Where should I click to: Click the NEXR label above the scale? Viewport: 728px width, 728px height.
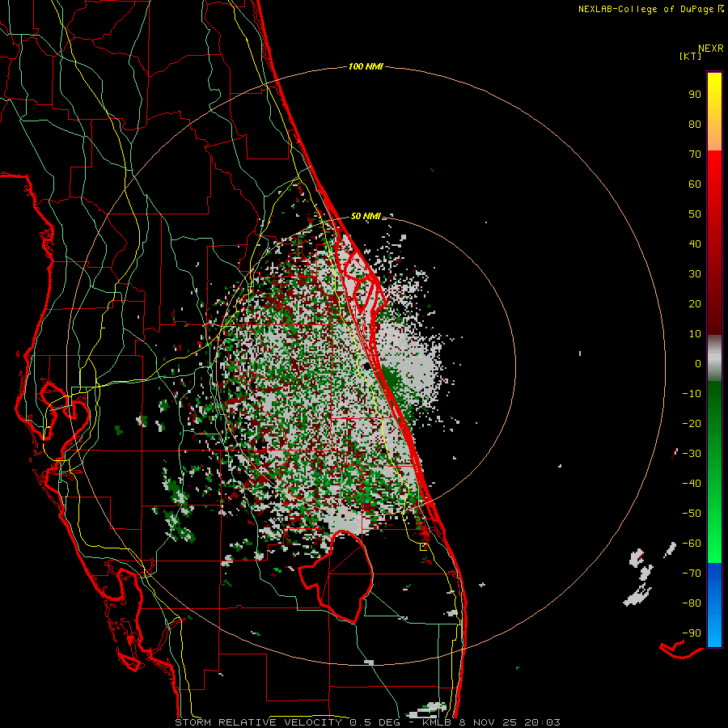(x=710, y=49)
